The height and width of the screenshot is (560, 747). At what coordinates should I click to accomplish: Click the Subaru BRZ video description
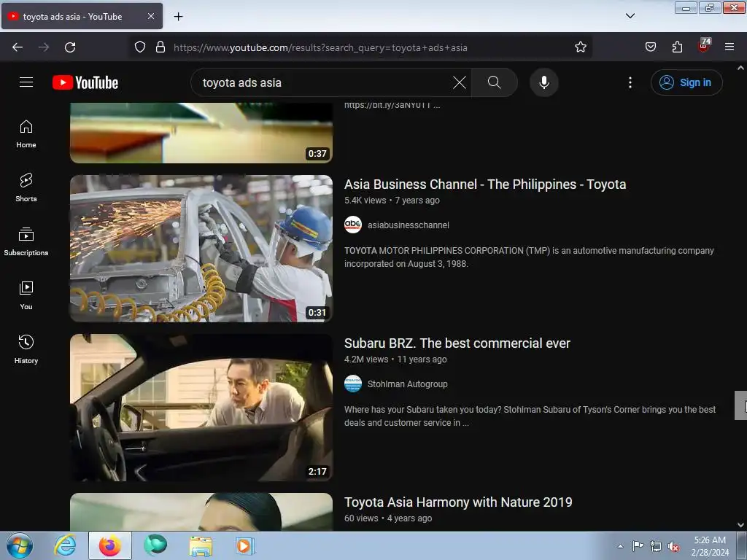pyautogui.click(x=530, y=416)
